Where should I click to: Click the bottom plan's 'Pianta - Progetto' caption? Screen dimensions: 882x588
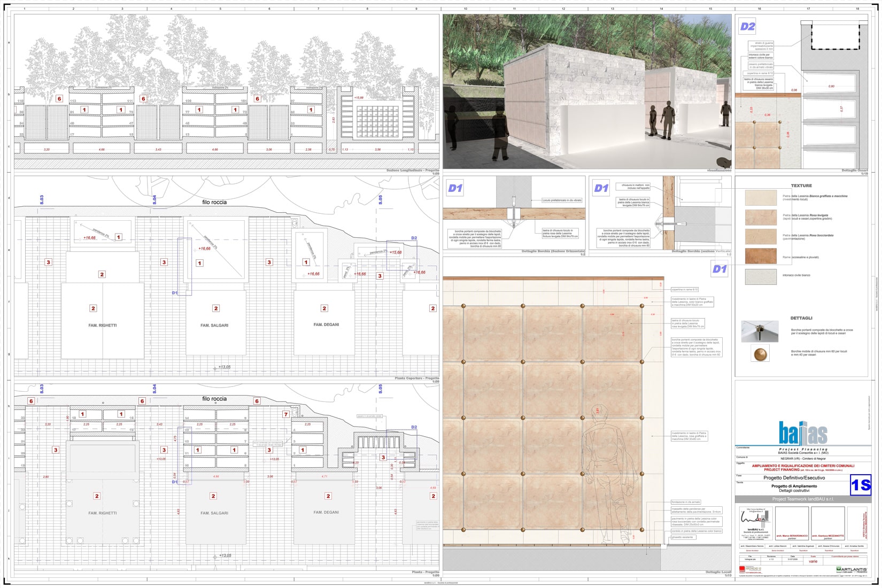[x=425, y=572]
